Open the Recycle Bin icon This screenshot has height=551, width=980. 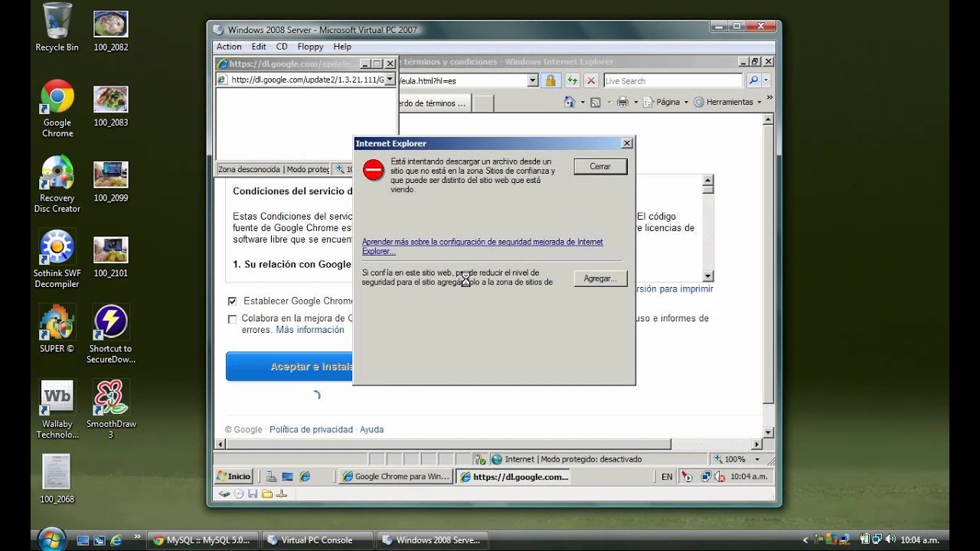(x=57, y=28)
